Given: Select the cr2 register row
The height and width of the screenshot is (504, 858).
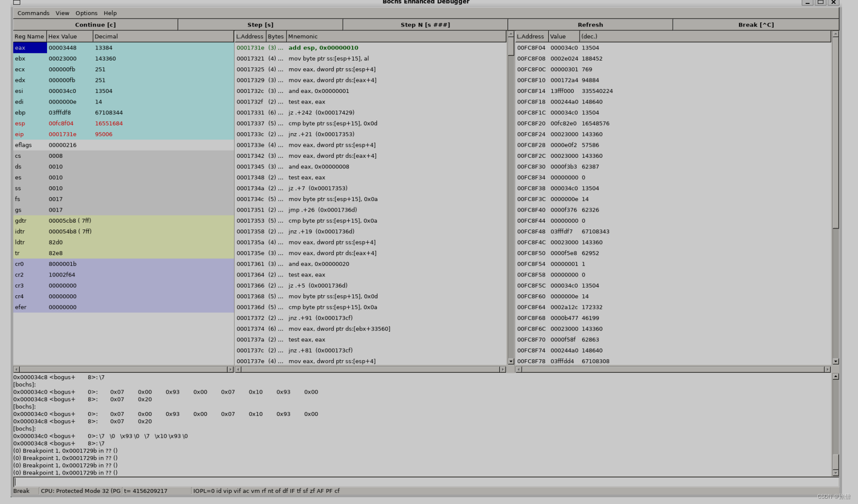Looking at the screenshot, I should click(x=124, y=275).
